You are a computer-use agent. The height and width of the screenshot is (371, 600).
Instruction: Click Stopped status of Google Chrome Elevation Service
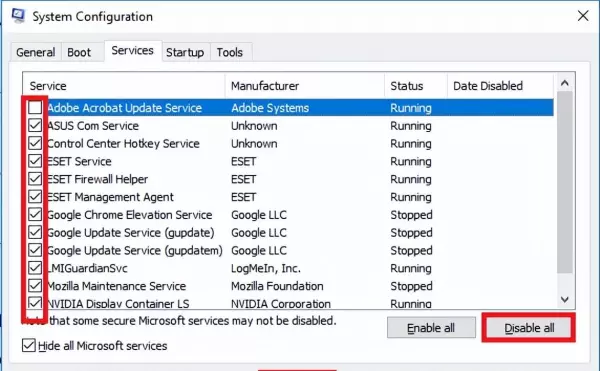coord(411,215)
